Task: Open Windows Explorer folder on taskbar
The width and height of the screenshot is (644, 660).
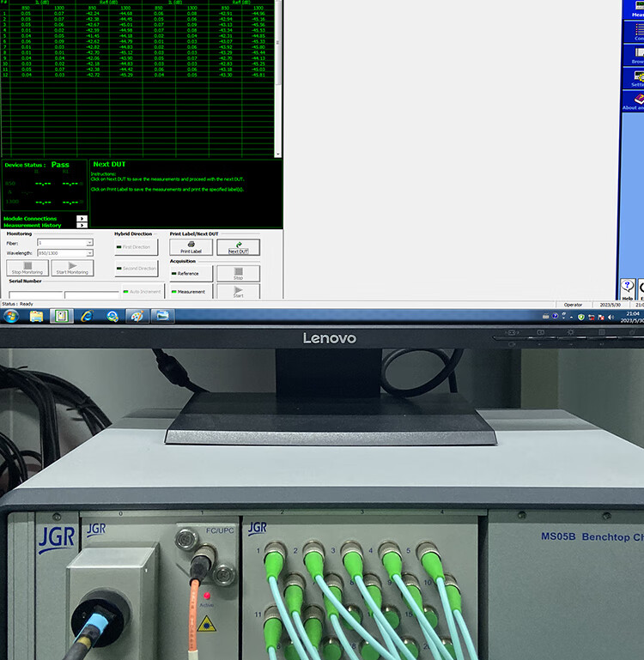Action: [x=36, y=316]
